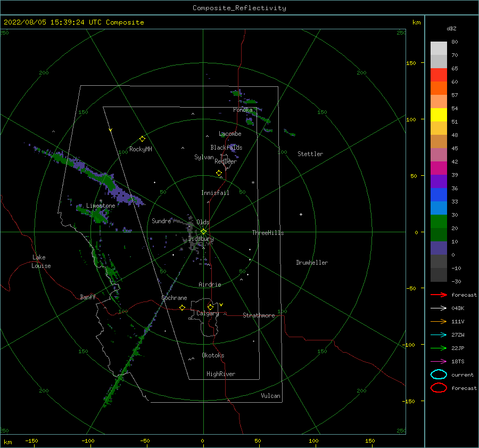Select the Sylvan label
Screen dimensions: 479x448
pos(204,157)
